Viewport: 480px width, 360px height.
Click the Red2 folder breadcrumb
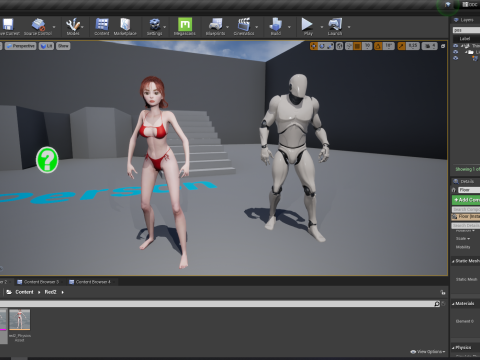pyautogui.click(x=50, y=292)
